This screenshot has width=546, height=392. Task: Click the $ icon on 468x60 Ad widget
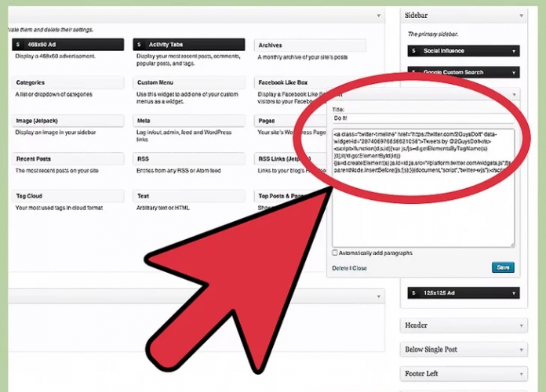coord(19,45)
